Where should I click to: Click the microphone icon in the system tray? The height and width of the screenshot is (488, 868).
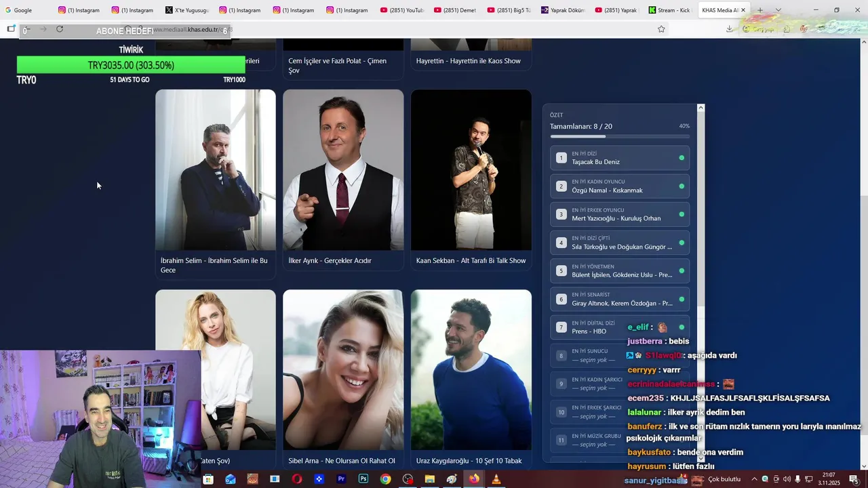pos(798,479)
